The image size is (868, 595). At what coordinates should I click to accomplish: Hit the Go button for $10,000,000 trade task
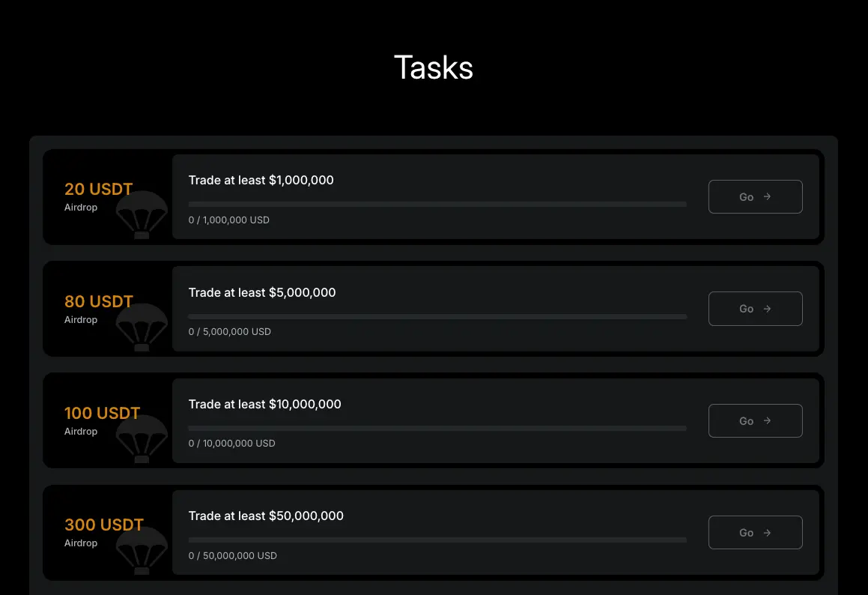pyautogui.click(x=755, y=420)
